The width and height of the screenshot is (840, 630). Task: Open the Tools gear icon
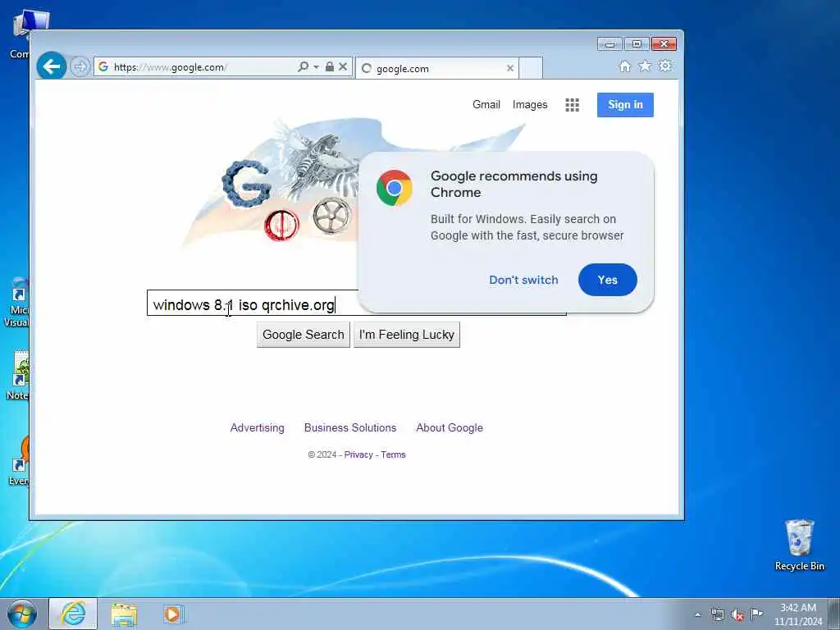(664, 66)
